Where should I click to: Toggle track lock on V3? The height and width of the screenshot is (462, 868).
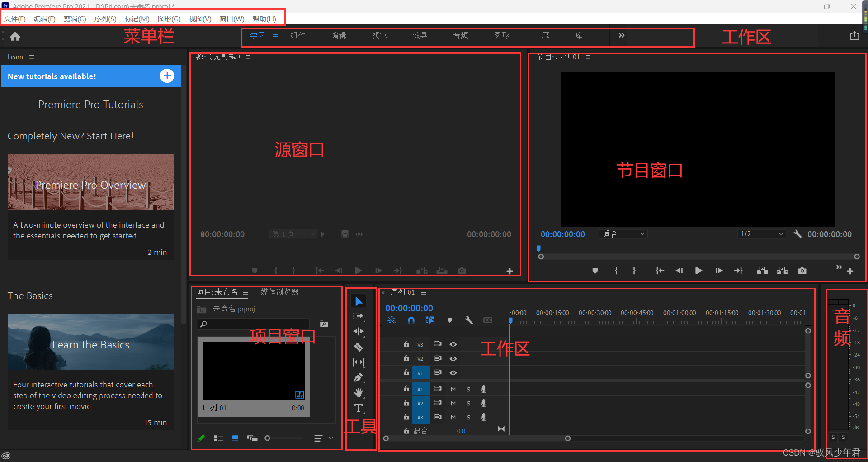pyautogui.click(x=406, y=344)
